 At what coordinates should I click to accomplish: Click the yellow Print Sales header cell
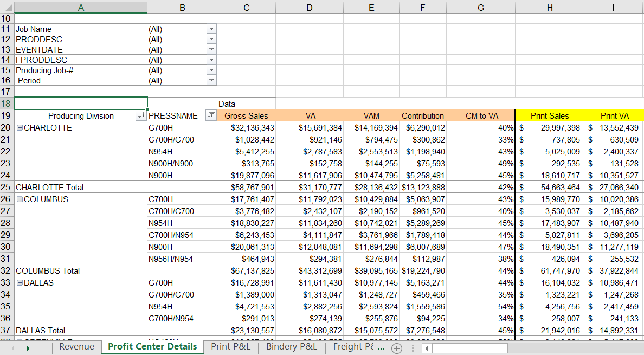[x=549, y=116]
